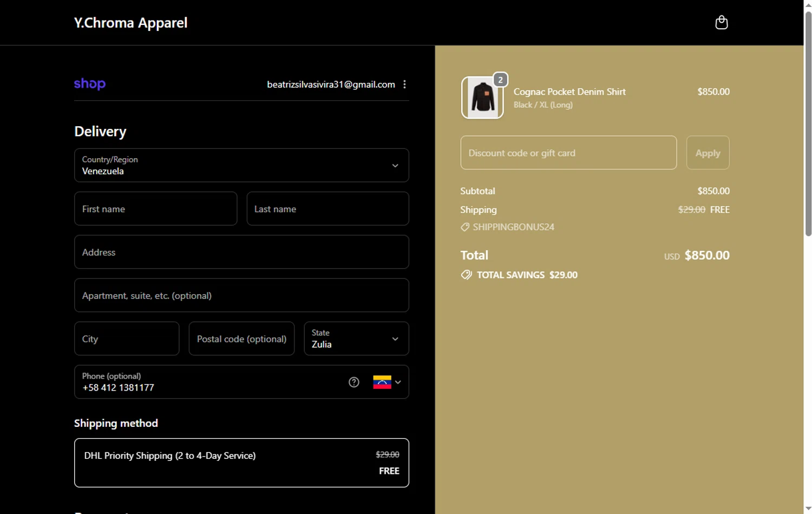
Task: Click the Cognac Pocket Denim Shirt product name
Action: [x=569, y=92]
